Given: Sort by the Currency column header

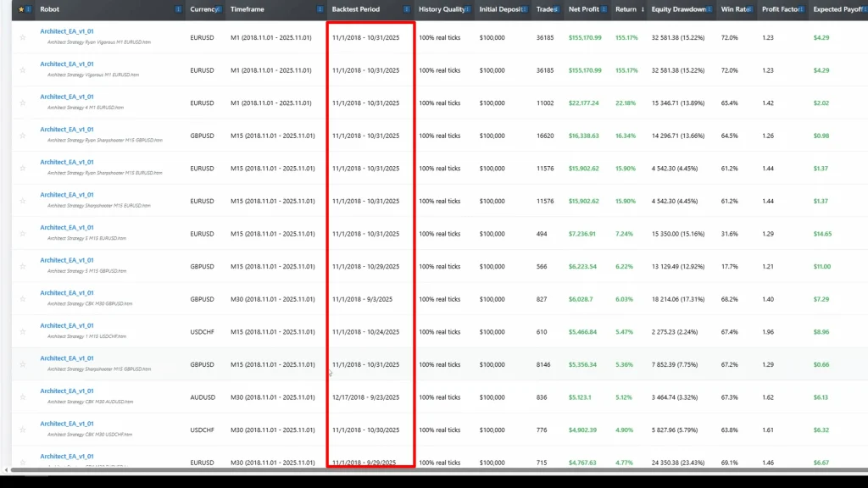Looking at the screenshot, I should (203, 9).
